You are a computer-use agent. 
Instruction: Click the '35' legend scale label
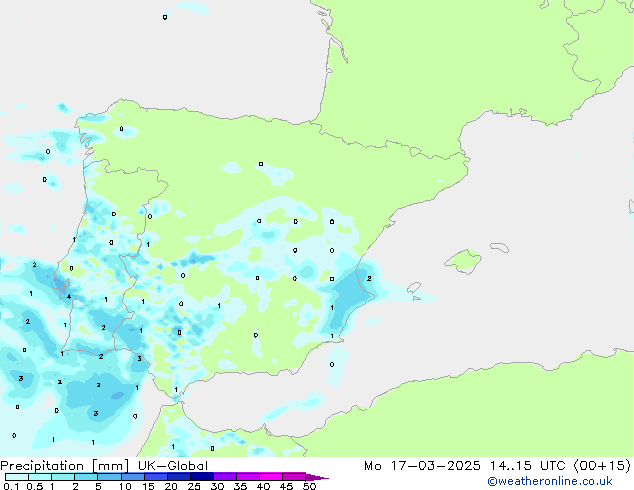240,486
